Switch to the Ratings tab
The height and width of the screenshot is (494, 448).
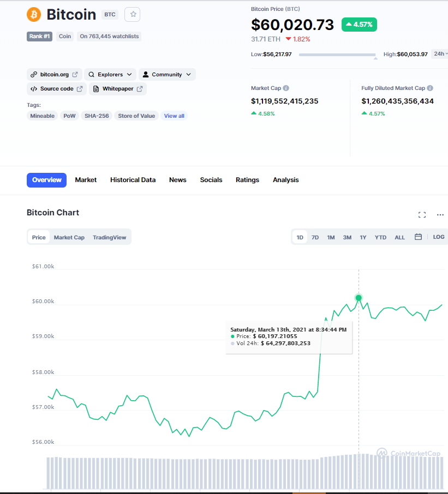(x=247, y=180)
